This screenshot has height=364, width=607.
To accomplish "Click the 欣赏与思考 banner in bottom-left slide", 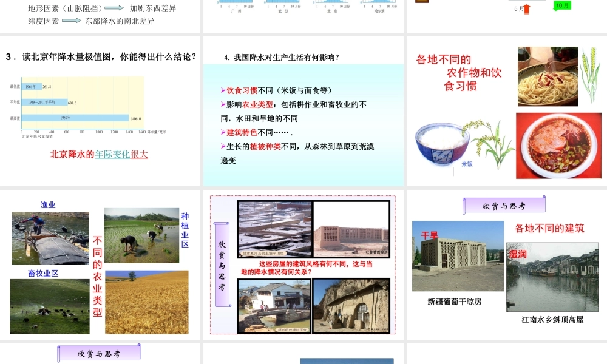I will pyautogui.click(x=99, y=354).
